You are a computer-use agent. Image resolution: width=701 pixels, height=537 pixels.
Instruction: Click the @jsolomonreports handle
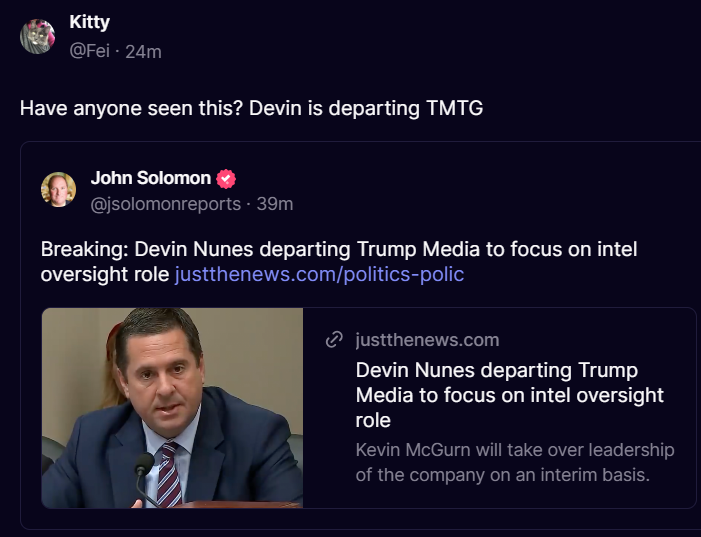click(x=166, y=204)
